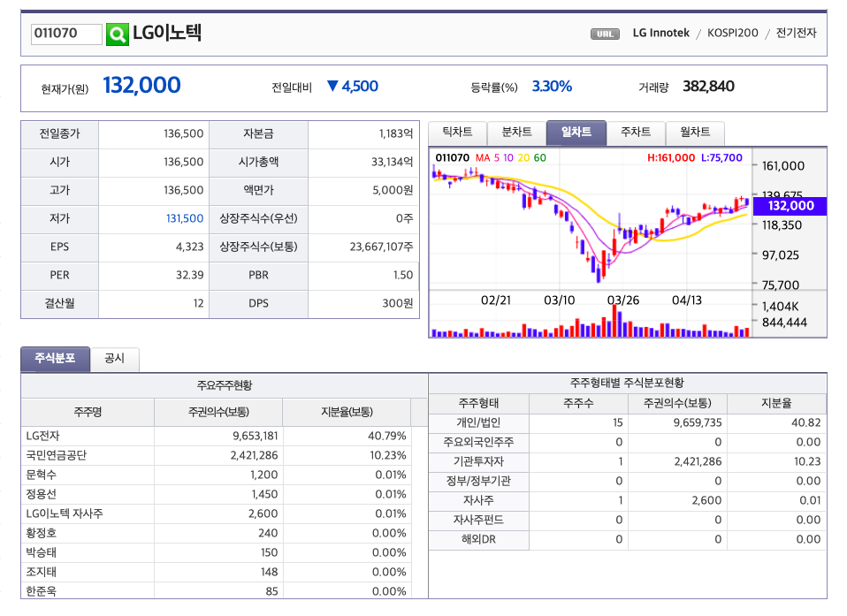Click the PER value 32.39
The image size is (847, 616).
(x=189, y=276)
